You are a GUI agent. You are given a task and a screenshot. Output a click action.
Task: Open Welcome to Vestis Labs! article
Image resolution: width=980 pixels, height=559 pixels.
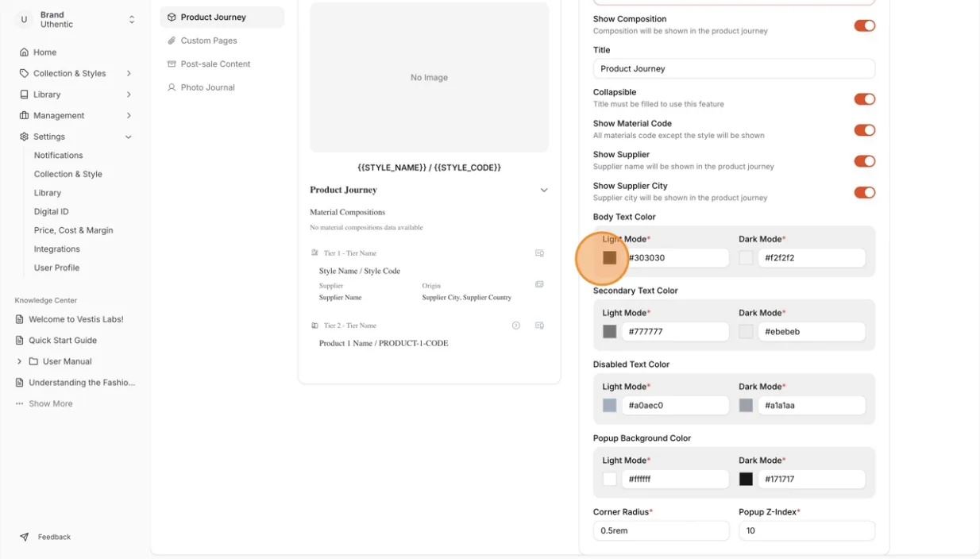click(x=76, y=319)
